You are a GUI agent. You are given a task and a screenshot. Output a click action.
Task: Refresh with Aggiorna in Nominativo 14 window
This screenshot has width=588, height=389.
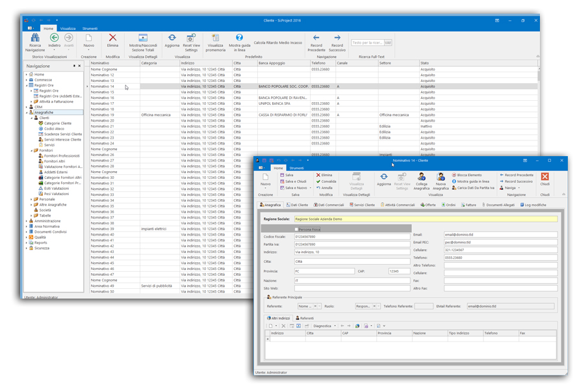[383, 179]
